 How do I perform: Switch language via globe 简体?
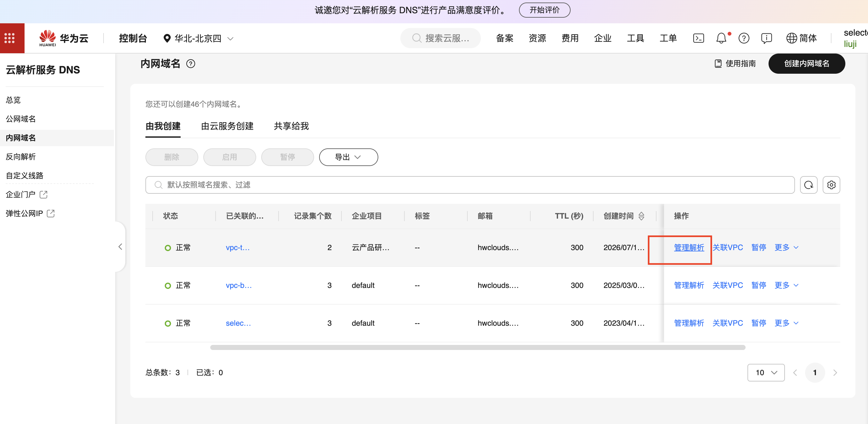(802, 38)
